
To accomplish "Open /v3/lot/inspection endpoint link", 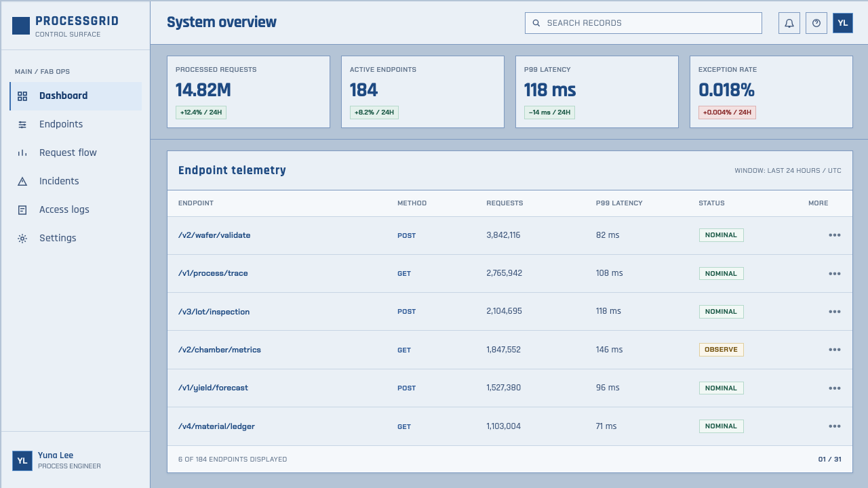I will click(214, 312).
